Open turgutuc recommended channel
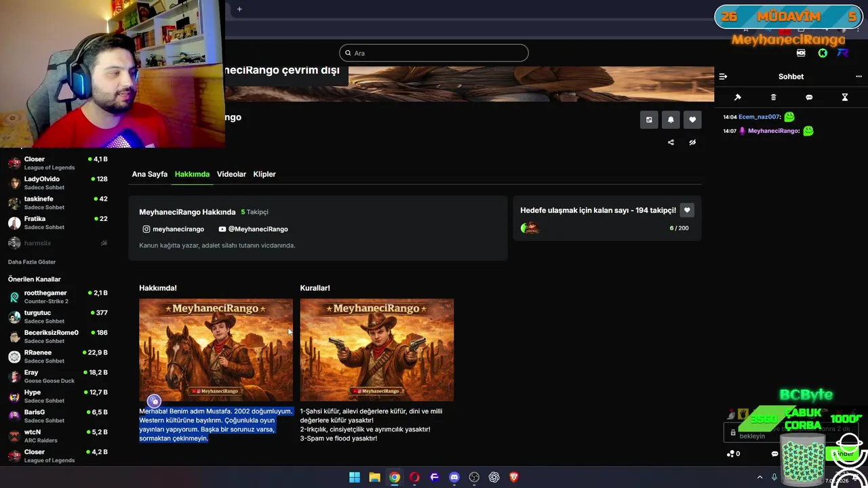Viewport: 868px width, 488px height. (x=58, y=317)
